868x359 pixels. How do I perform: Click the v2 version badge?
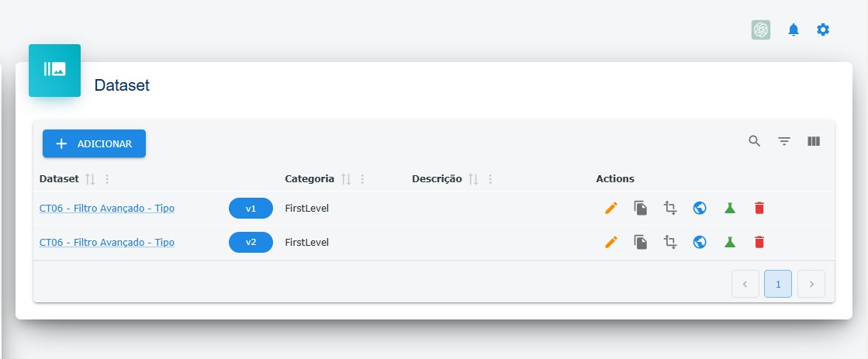(x=251, y=242)
